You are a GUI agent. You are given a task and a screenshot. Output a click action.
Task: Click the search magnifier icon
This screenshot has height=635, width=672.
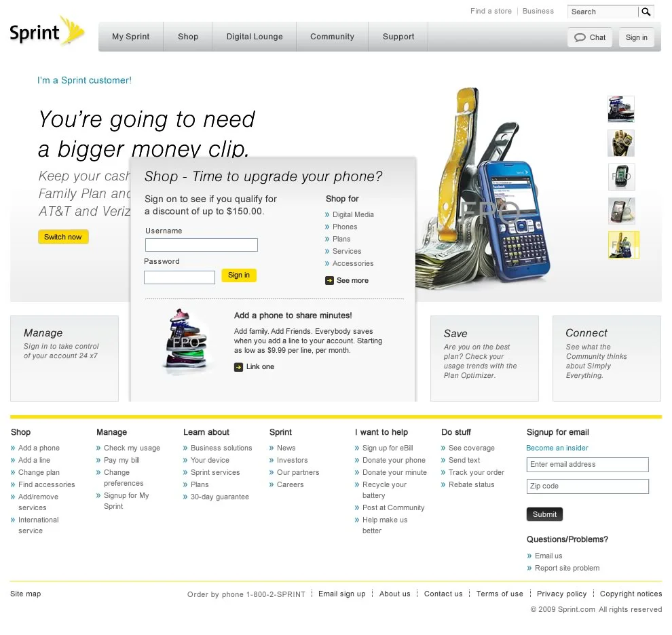(646, 12)
